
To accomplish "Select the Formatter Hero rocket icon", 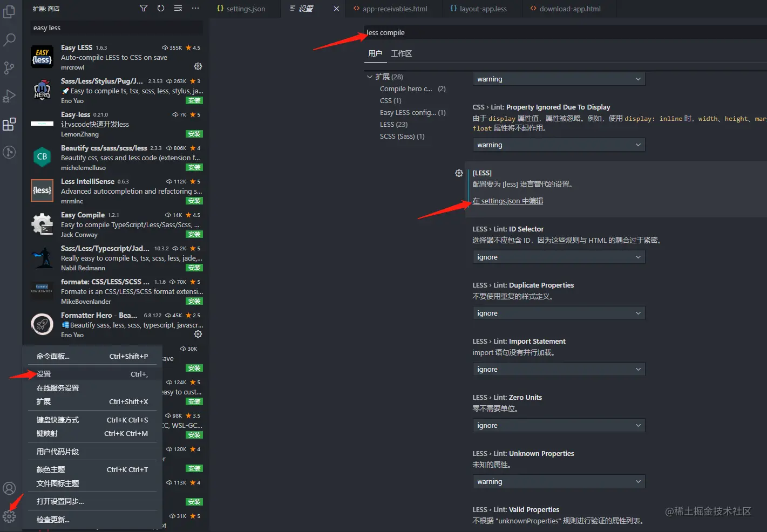I will point(42,324).
